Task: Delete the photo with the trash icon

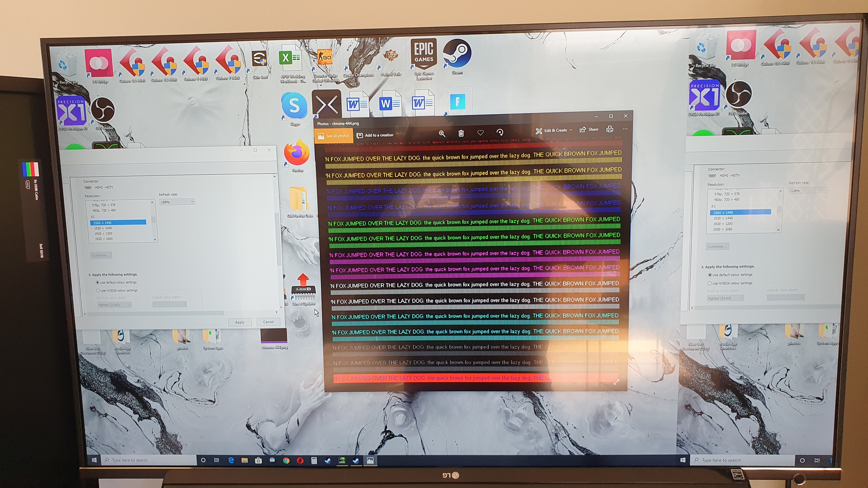Action: (x=461, y=133)
